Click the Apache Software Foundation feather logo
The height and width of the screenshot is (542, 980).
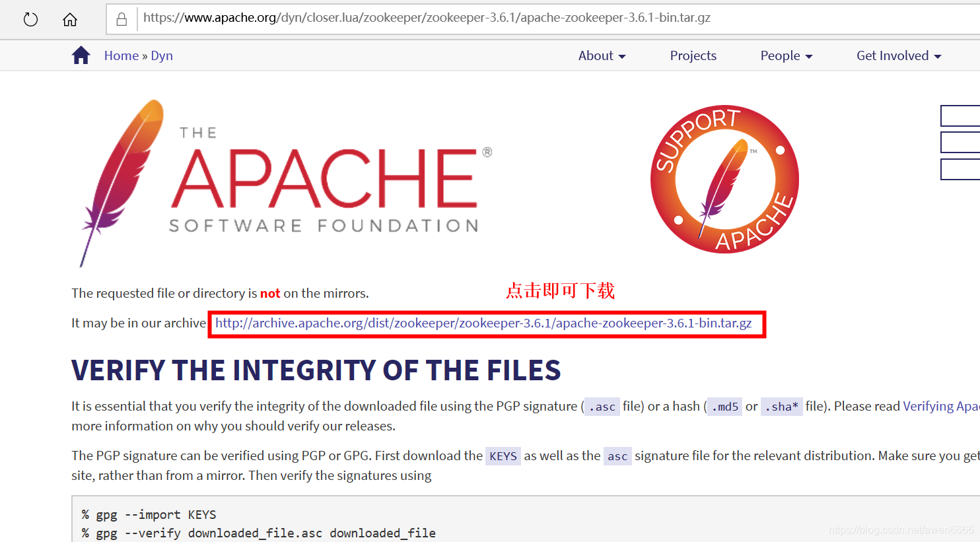tap(285, 183)
